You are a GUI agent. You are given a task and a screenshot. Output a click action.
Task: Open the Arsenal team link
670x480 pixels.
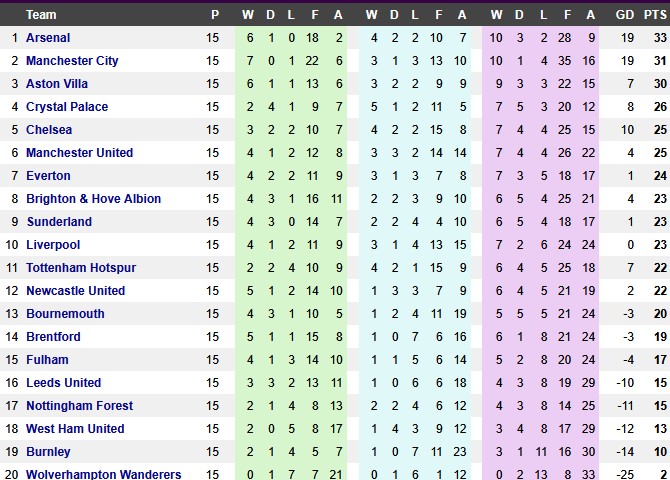pos(48,38)
